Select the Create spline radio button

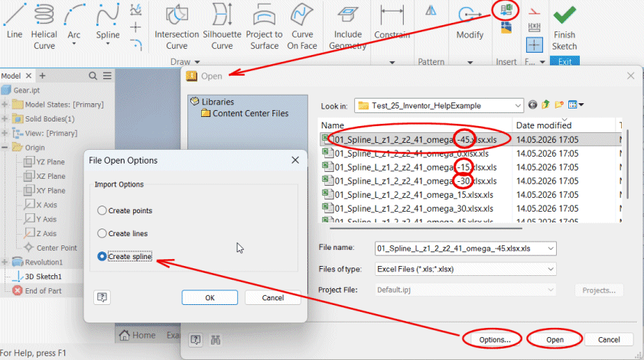point(102,257)
